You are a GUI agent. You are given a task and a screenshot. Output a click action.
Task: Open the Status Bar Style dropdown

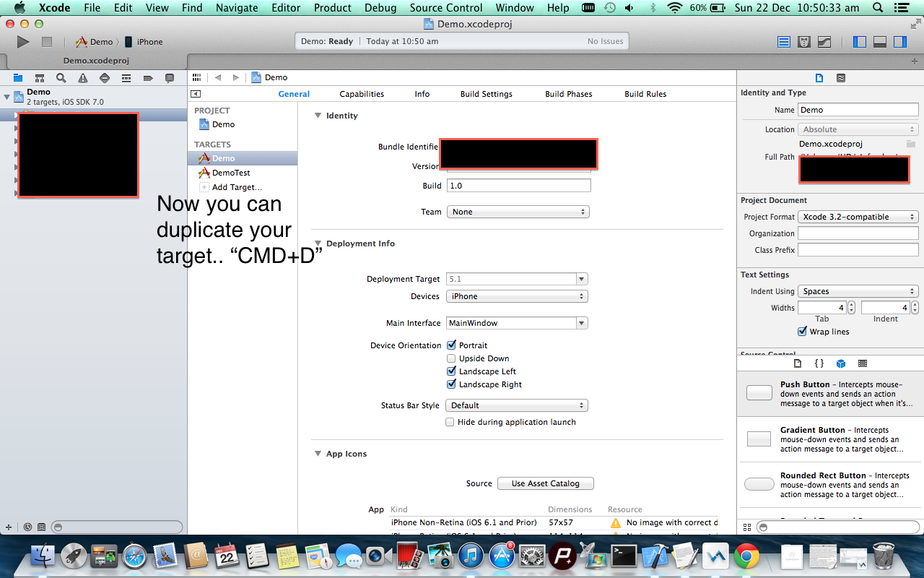point(517,405)
